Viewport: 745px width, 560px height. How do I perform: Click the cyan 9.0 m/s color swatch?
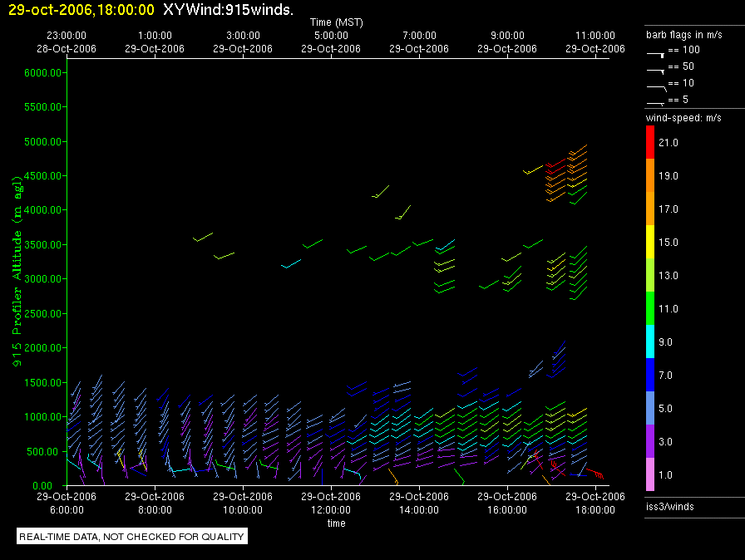(650, 341)
